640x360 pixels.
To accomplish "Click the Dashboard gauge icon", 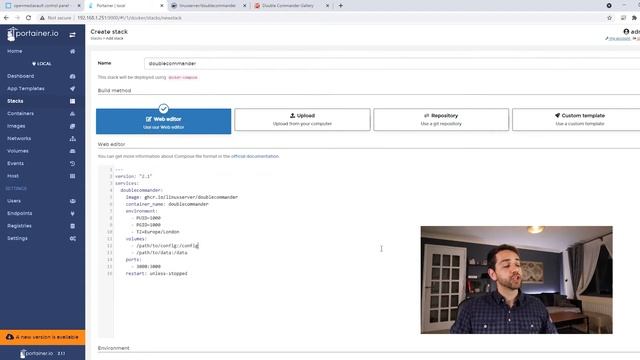I will coord(72,76).
